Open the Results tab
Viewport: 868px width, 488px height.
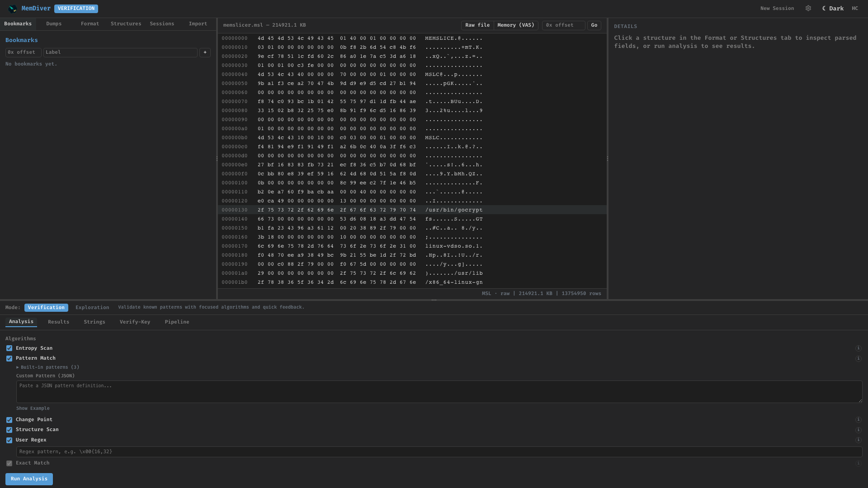(x=59, y=322)
